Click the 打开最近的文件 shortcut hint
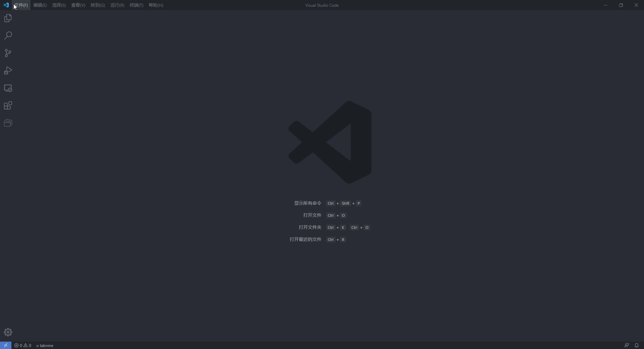The height and width of the screenshot is (349, 644). 318,239
